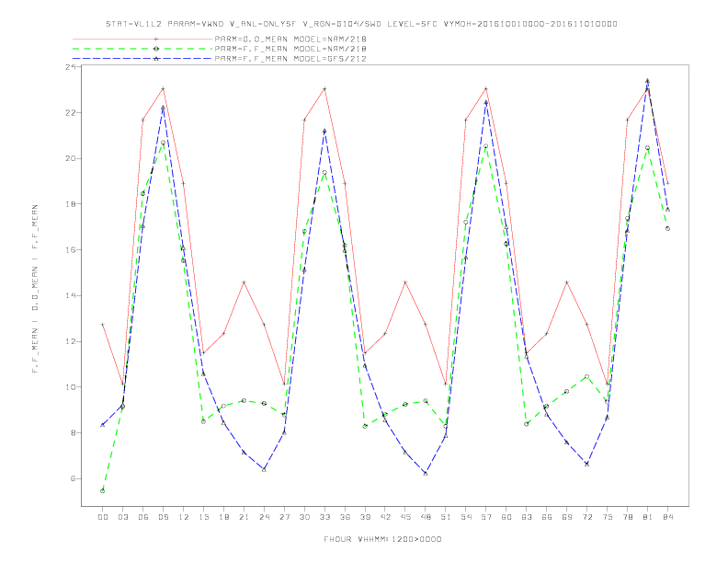Click the y-axis tick label 6
728x563 pixels.
pyautogui.click(x=74, y=478)
